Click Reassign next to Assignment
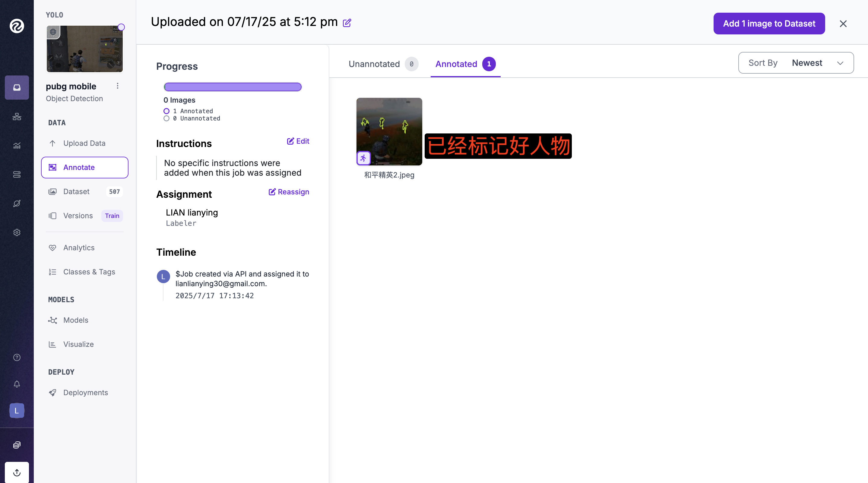 289,192
